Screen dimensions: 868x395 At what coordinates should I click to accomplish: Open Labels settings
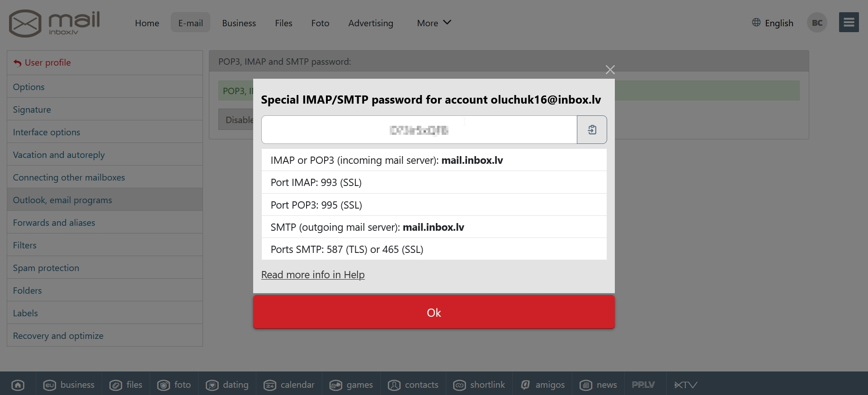tap(105, 313)
